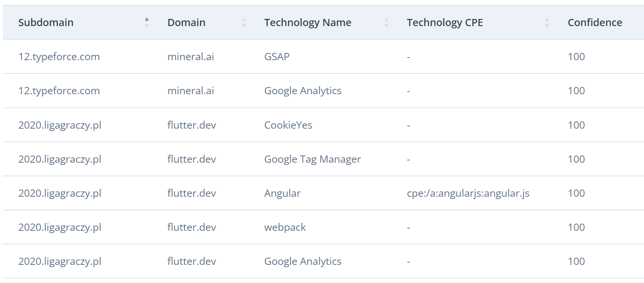Click the first 12.typeforce.com subdomain
This screenshot has height=283, width=644.
pyautogui.click(x=59, y=57)
